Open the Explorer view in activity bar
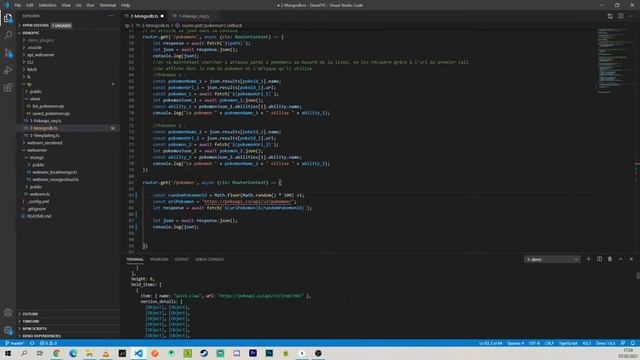640x360 pixels. coord(8,18)
